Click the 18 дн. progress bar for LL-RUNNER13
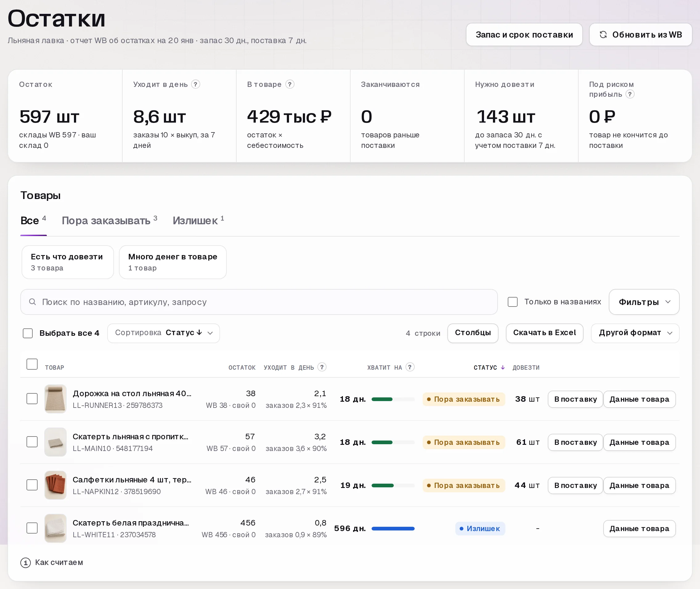Image resolution: width=700 pixels, height=589 pixels. [x=393, y=399]
